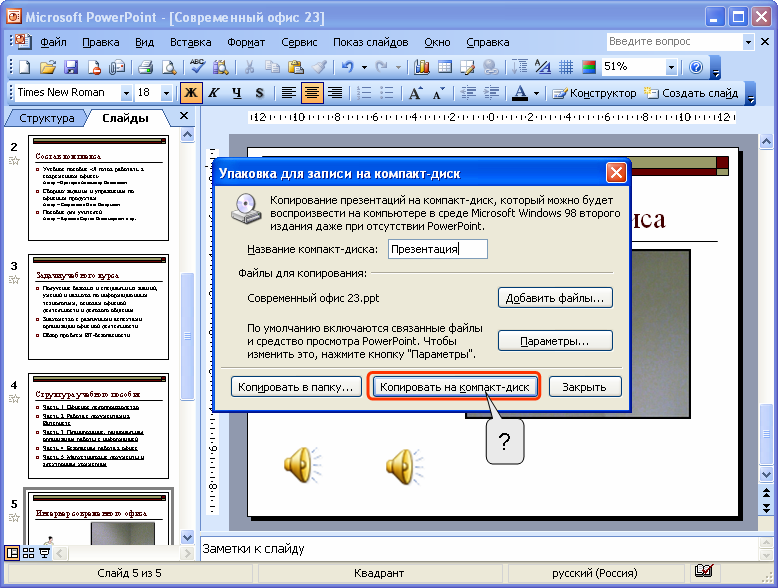
Task: Toggle text shadow (S)
Action: point(259,93)
